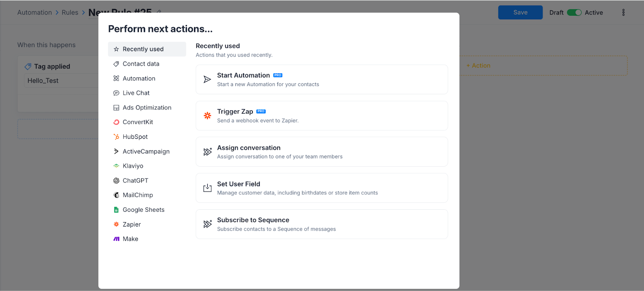Viewport: 644px width, 291px height.
Task: Toggle the Draft/Active rule switch
Action: 574,12
